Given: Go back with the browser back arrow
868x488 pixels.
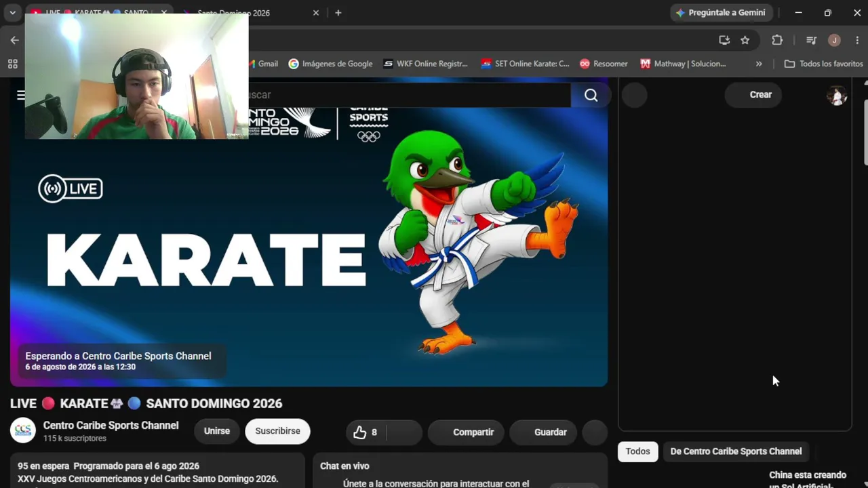Looking at the screenshot, I should pos(14,40).
